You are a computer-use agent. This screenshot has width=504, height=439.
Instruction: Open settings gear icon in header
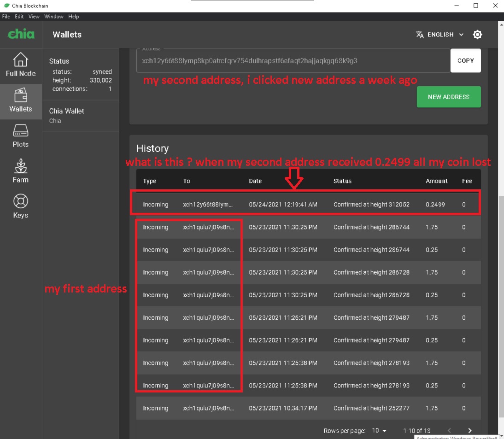477,35
